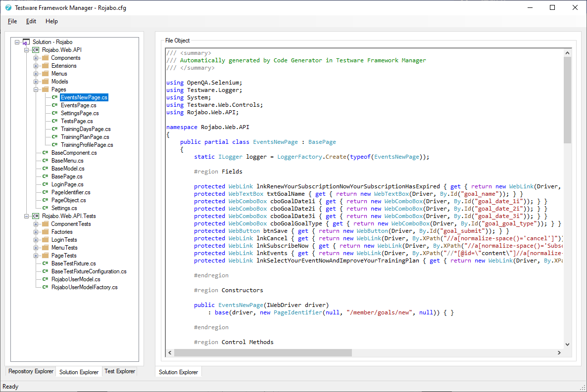Switch to the Repository Explorer tab
Screen dimensions: 587x392
[31, 371]
